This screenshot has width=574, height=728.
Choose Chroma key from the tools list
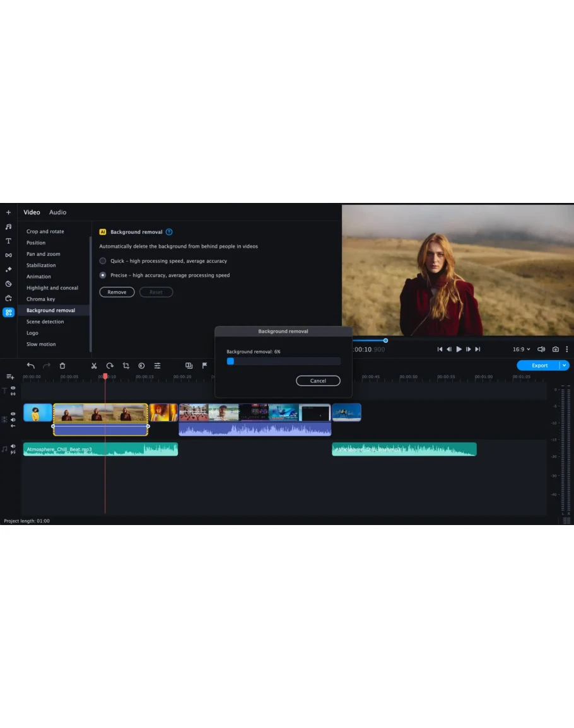click(40, 299)
